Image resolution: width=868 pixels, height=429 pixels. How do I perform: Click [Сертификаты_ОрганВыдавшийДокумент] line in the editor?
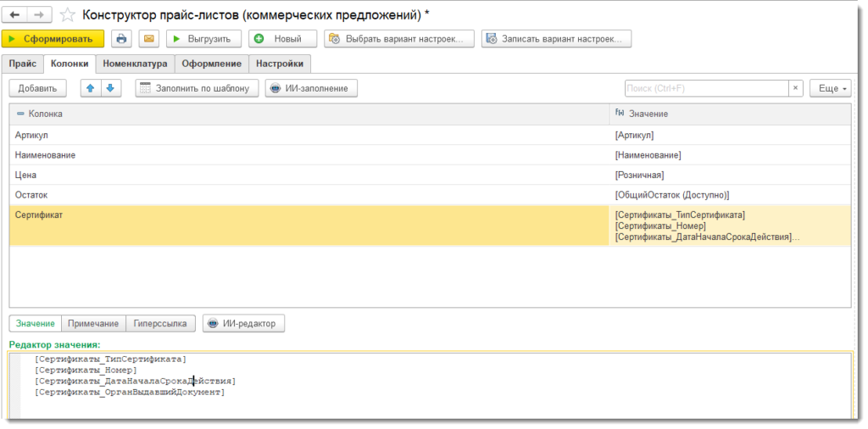coord(129,392)
